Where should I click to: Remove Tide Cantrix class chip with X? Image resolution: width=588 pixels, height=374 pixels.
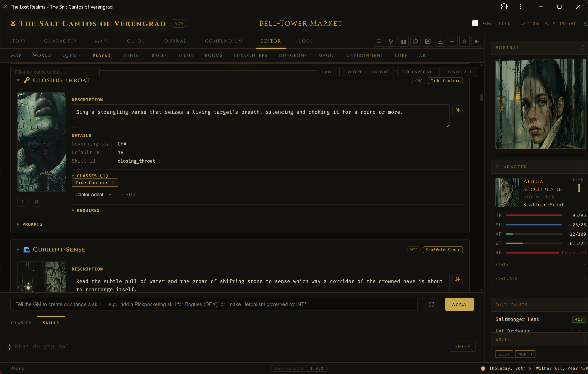[113, 183]
